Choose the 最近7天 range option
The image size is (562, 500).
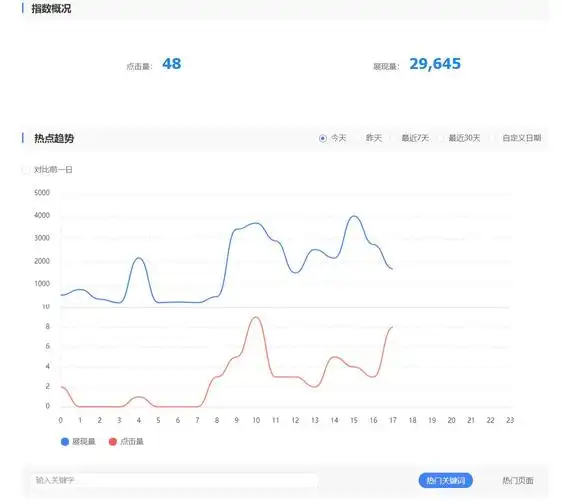click(415, 138)
